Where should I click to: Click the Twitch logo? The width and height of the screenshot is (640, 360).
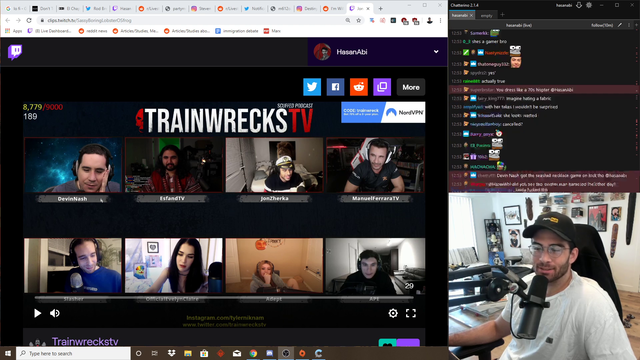pyautogui.click(x=15, y=52)
